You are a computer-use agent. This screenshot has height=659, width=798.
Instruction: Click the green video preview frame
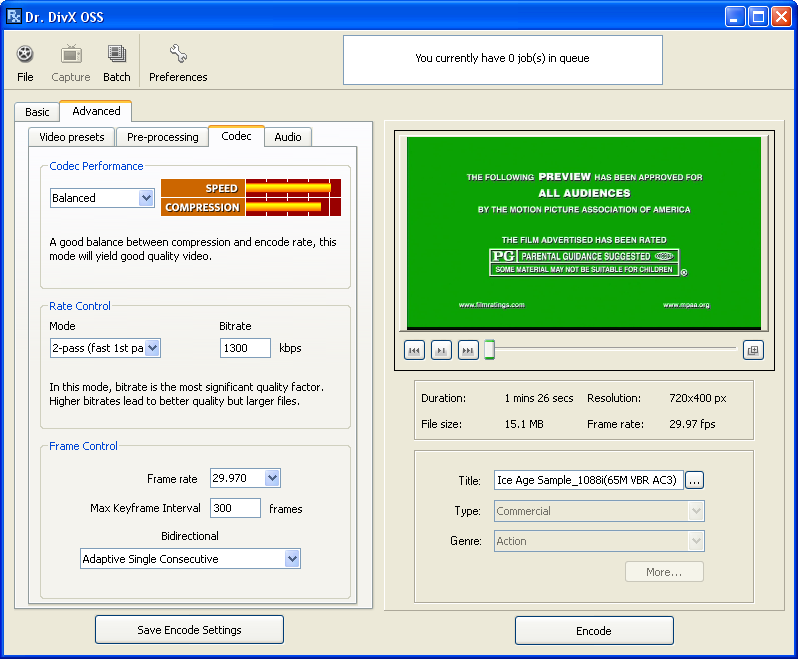tap(584, 233)
